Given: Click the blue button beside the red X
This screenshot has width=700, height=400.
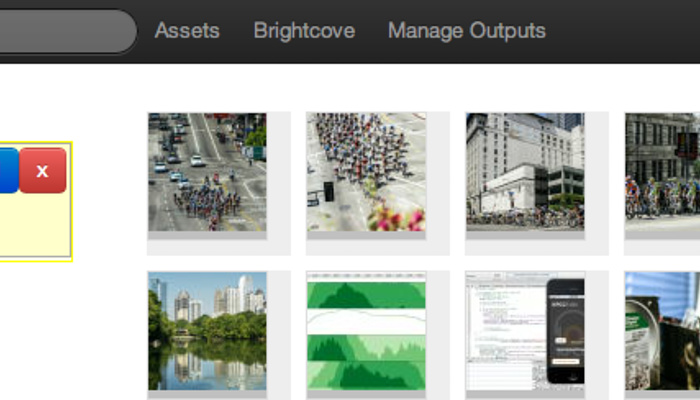Looking at the screenshot, I should 9,171.
